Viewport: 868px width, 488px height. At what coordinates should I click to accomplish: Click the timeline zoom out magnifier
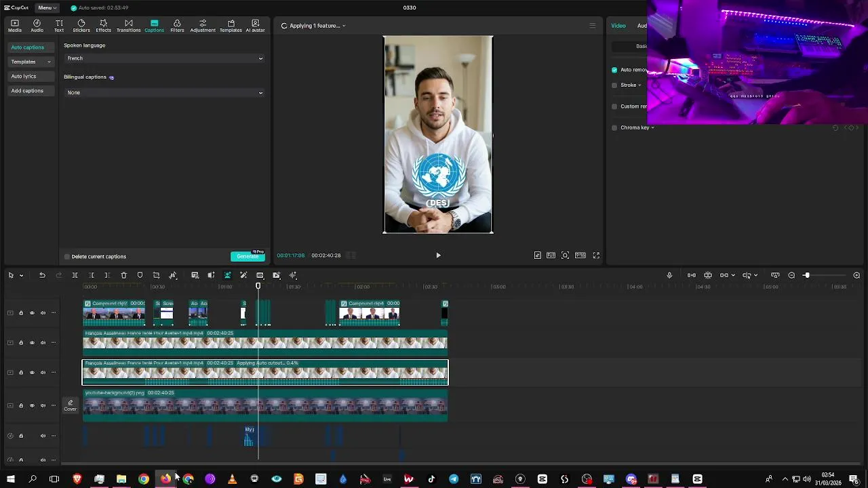point(791,275)
